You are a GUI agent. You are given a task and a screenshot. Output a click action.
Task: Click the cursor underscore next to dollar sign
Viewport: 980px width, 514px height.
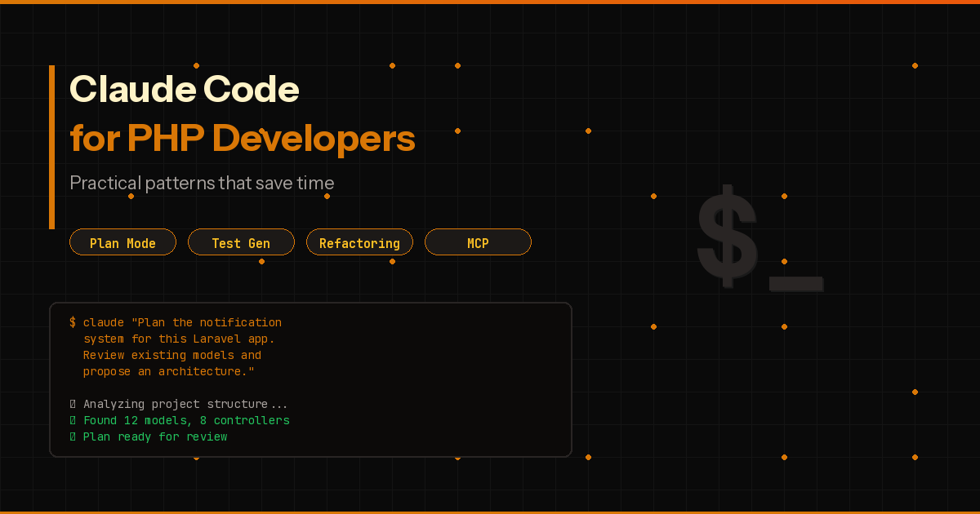[x=796, y=285]
